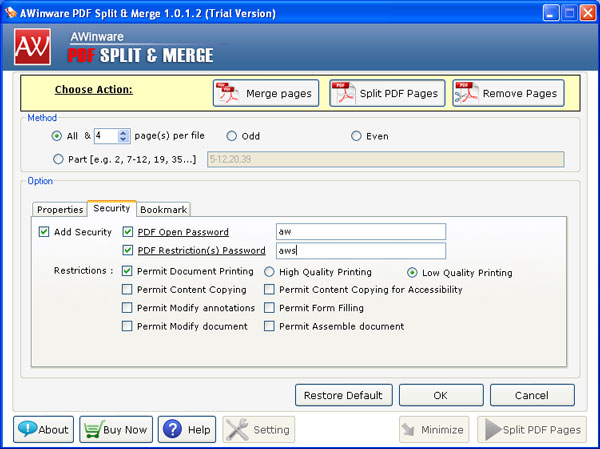Enable Permit Form Filling checkbox

click(269, 308)
